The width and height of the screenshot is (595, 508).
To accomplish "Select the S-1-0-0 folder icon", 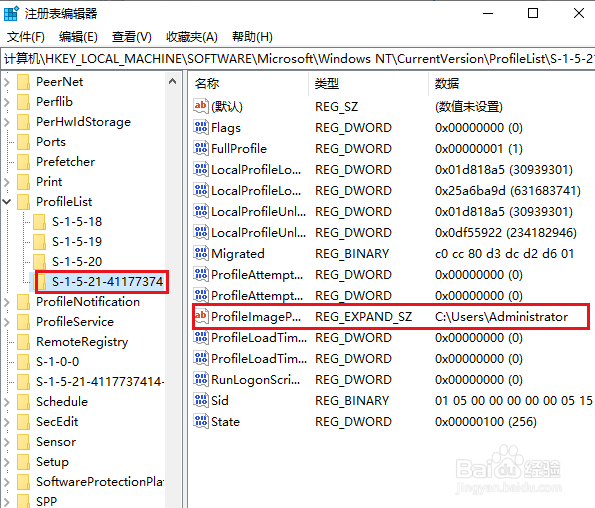I will click(x=24, y=362).
